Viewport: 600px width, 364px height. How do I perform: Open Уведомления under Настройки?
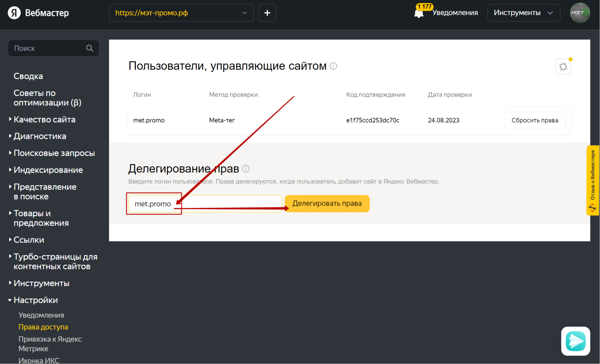(x=41, y=315)
